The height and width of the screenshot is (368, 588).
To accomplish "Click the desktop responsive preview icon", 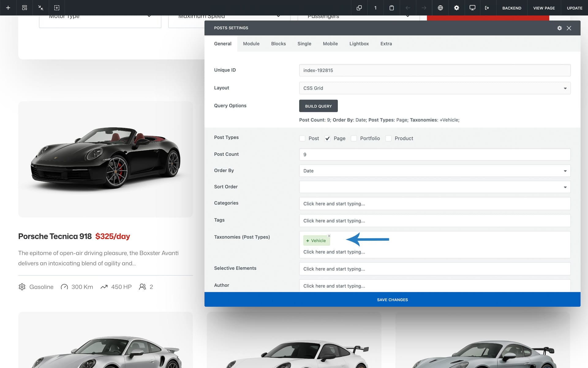I will tap(472, 8).
